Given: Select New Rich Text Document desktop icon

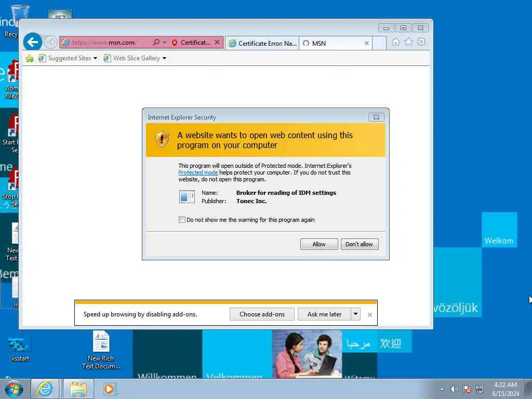Looking at the screenshot, I should point(101,350).
